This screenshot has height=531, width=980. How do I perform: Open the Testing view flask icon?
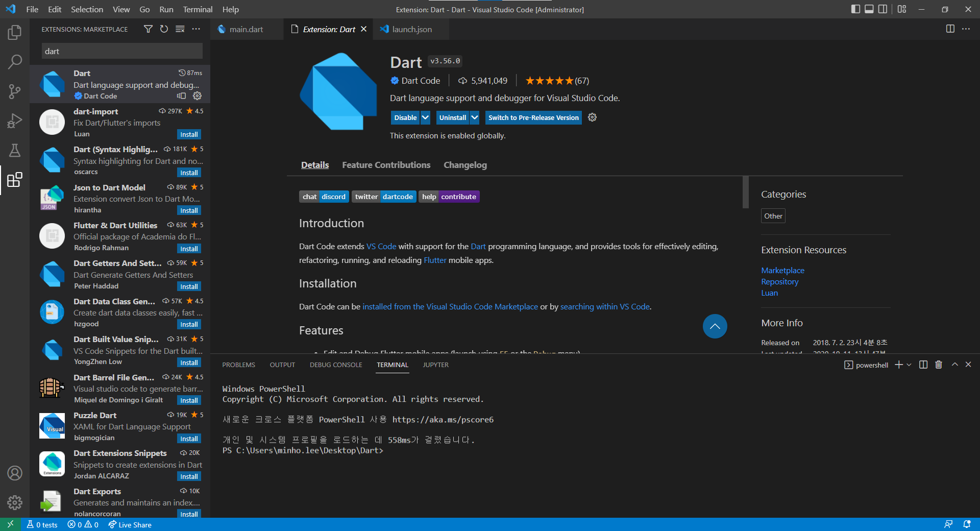pos(15,150)
